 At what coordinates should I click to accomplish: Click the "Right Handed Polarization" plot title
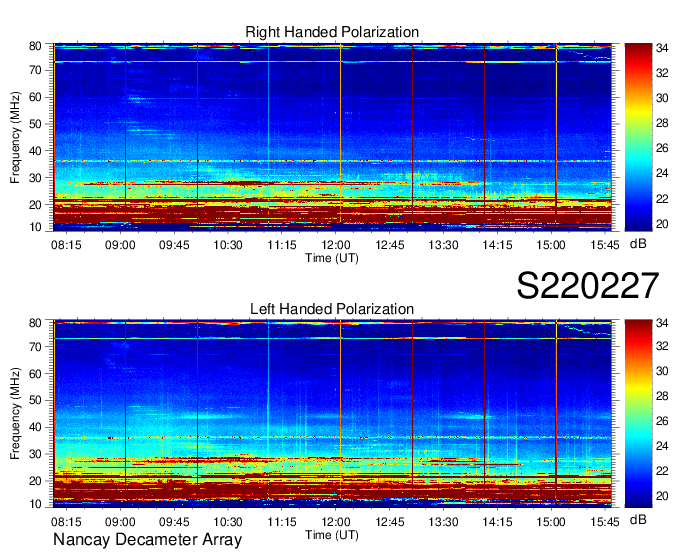pos(332,32)
